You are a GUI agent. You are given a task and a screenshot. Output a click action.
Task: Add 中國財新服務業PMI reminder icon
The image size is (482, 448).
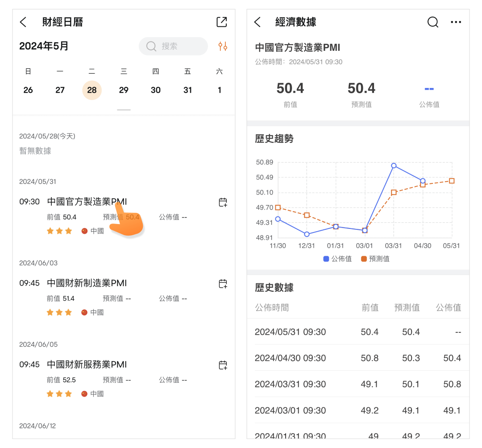click(x=223, y=365)
